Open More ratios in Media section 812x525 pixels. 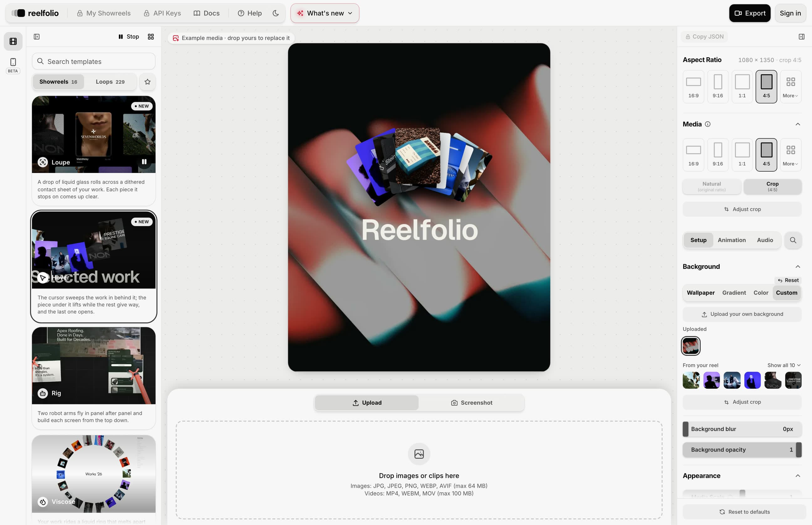point(790,155)
